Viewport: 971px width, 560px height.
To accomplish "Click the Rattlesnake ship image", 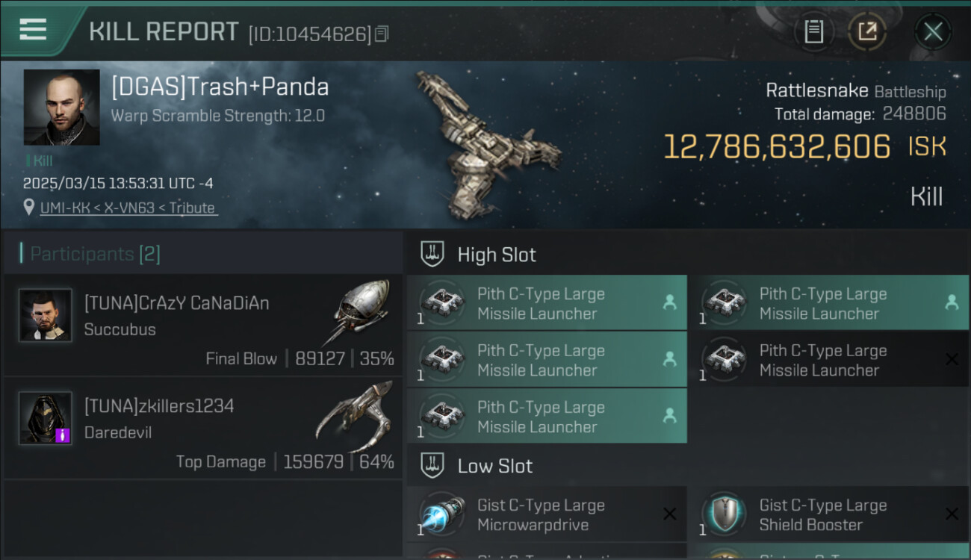I will tap(485, 143).
